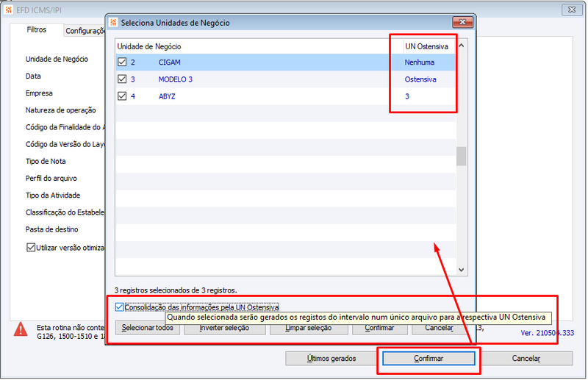Click the Pasta de destino label
588x380 pixels.
(x=51, y=229)
